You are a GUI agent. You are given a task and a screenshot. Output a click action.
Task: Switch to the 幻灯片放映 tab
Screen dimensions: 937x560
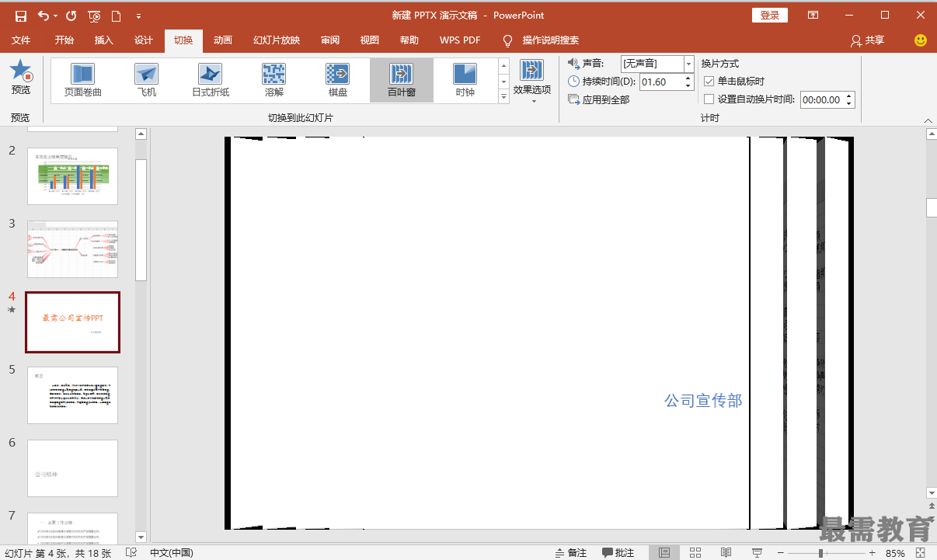click(277, 40)
